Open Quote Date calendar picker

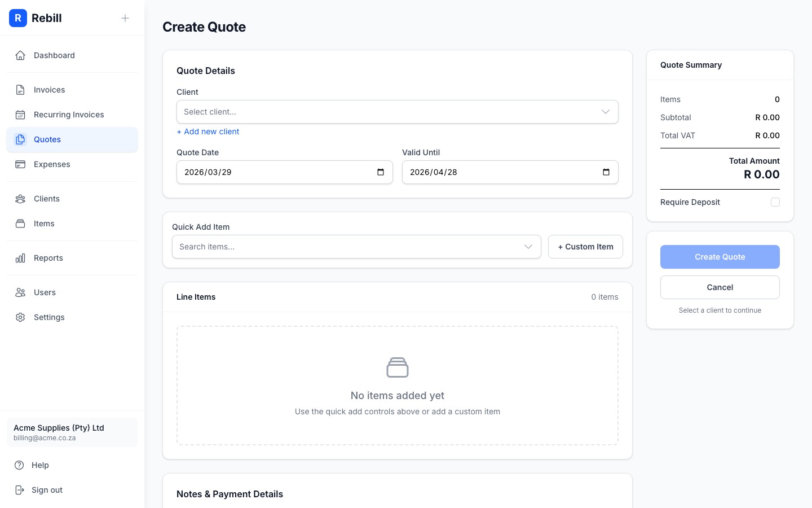point(381,172)
